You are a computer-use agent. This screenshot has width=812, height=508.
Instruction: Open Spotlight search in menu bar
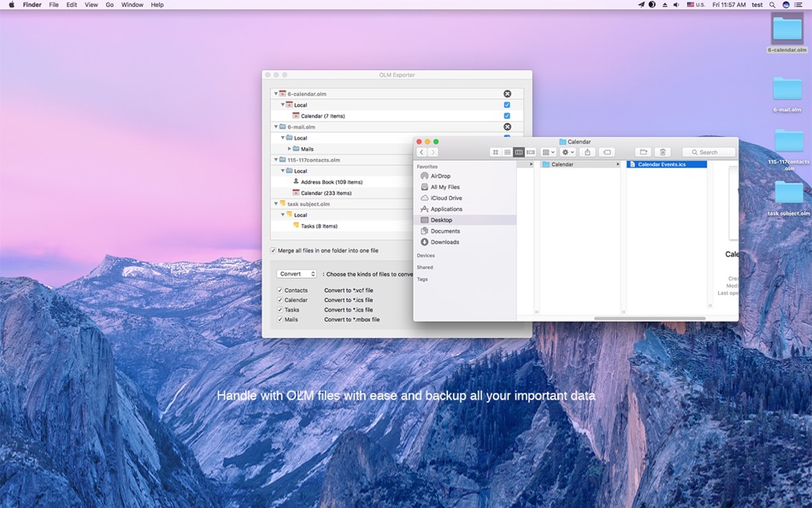(x=772, y=4)
